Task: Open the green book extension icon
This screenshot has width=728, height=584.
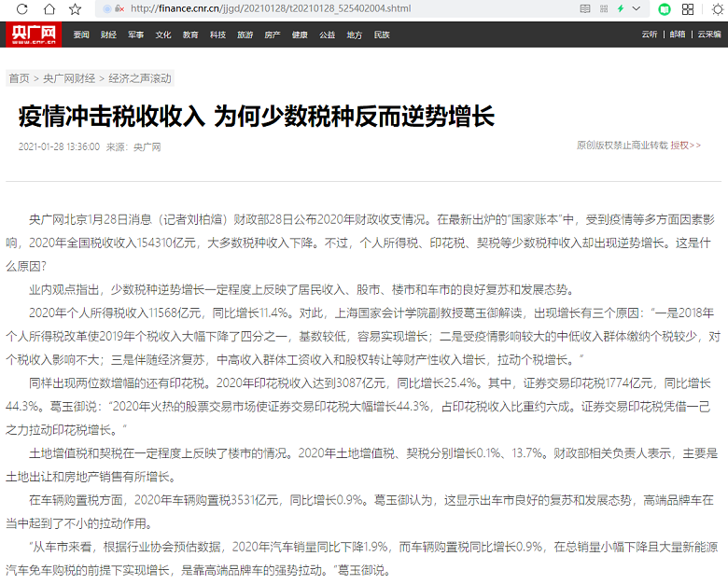Action: [x=664, y=8]
